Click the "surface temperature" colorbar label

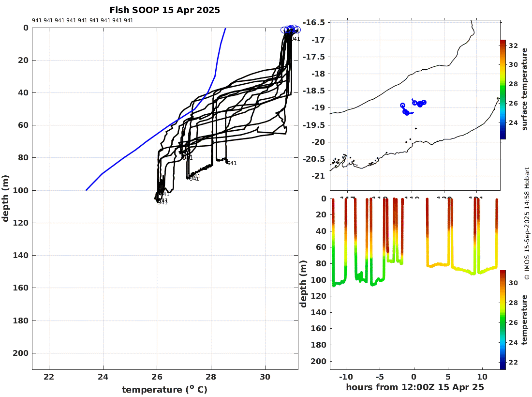(x=525, y=89)
